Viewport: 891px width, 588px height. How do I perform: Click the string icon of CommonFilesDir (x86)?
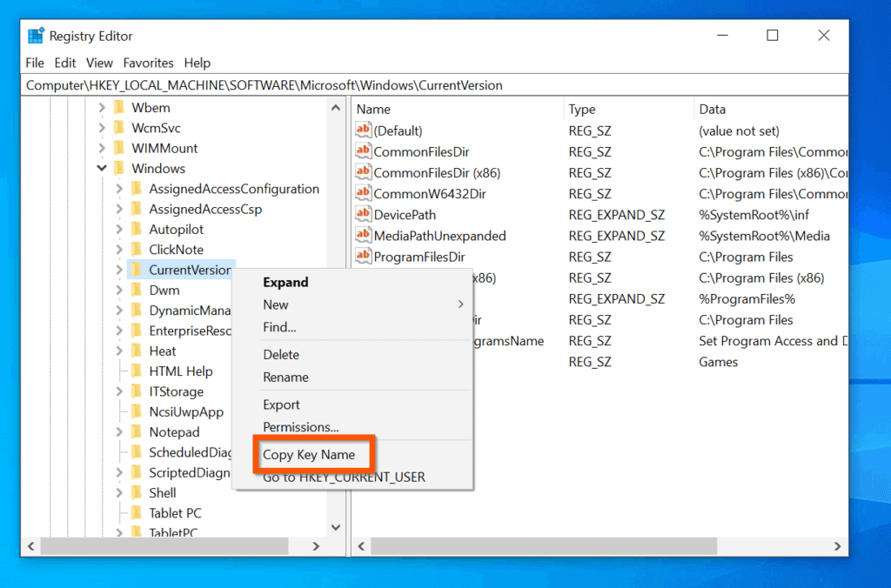[x=363, y=172]
